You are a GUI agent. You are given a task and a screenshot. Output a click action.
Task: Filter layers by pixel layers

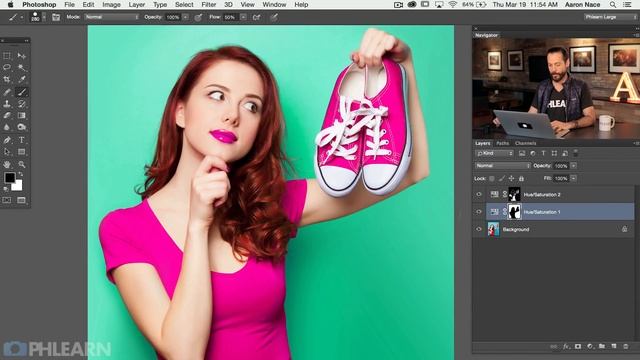pyautogui.click(x=522, y=153)
